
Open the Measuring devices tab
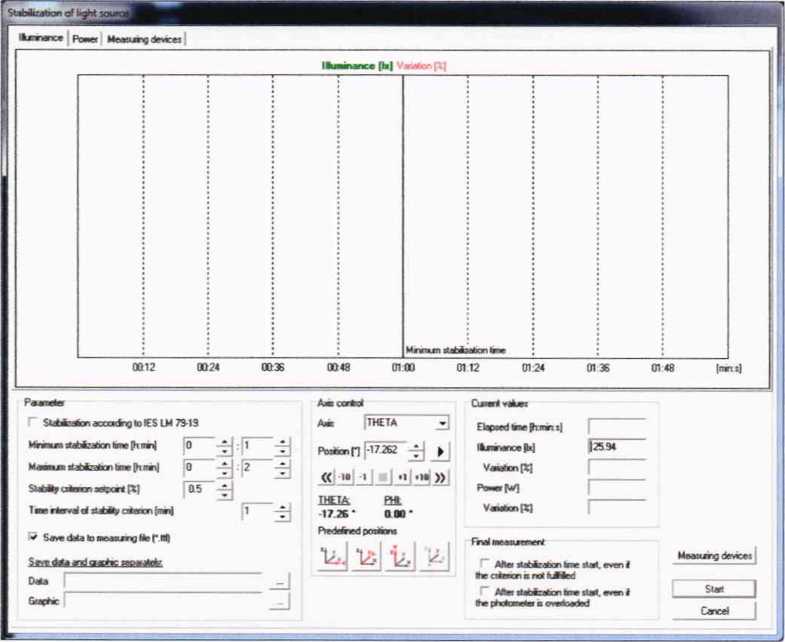145,38
